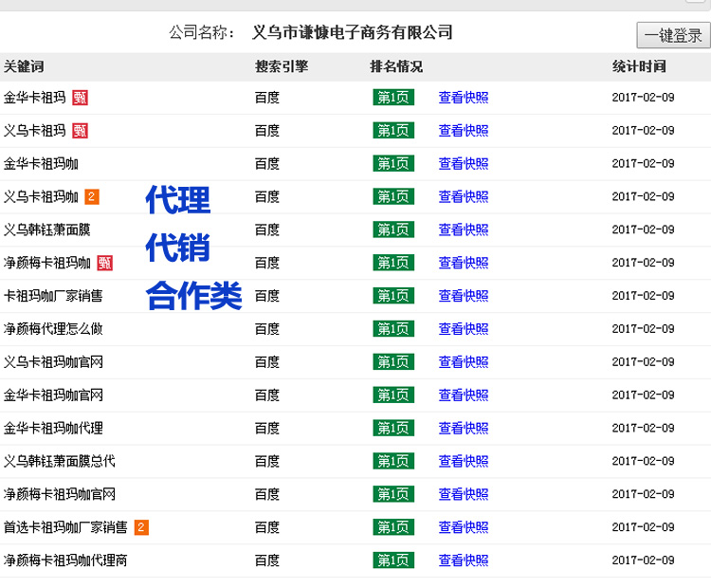Open 查看快照 for 净颜梅卡祖玛咖 row
This screenshot has width=711, height=588.
[x=464, y=263]
